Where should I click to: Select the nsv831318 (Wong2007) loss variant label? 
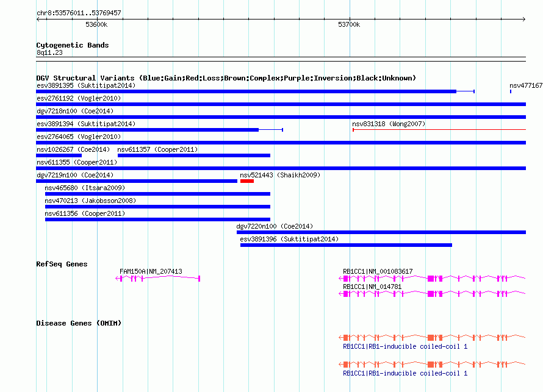pyautogui.click(x=389, y=124)
